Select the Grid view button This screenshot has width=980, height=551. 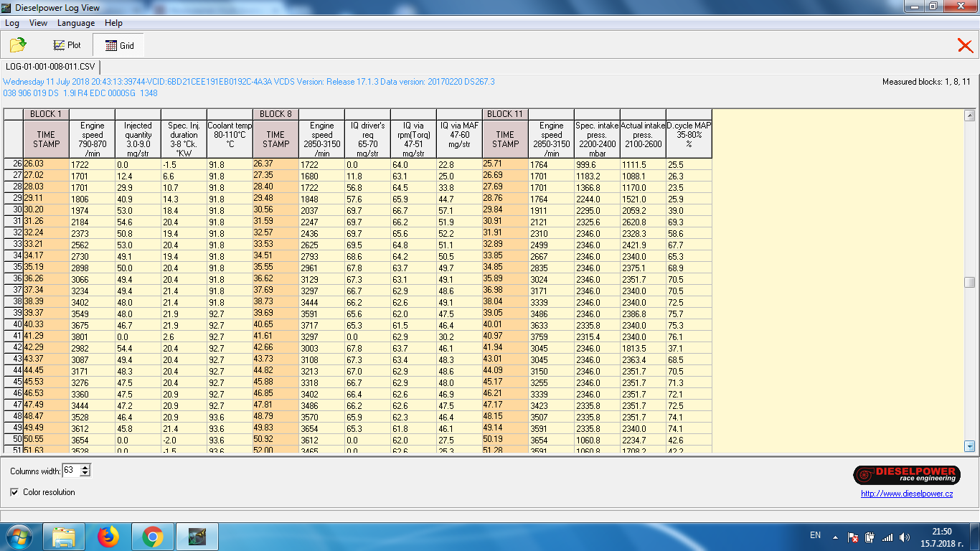[119, 45]
